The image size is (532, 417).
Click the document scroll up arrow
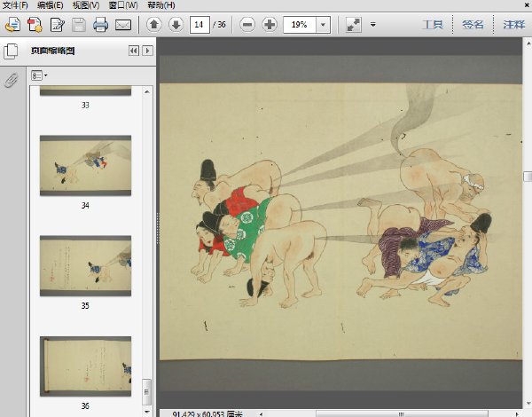pos(528,43)
